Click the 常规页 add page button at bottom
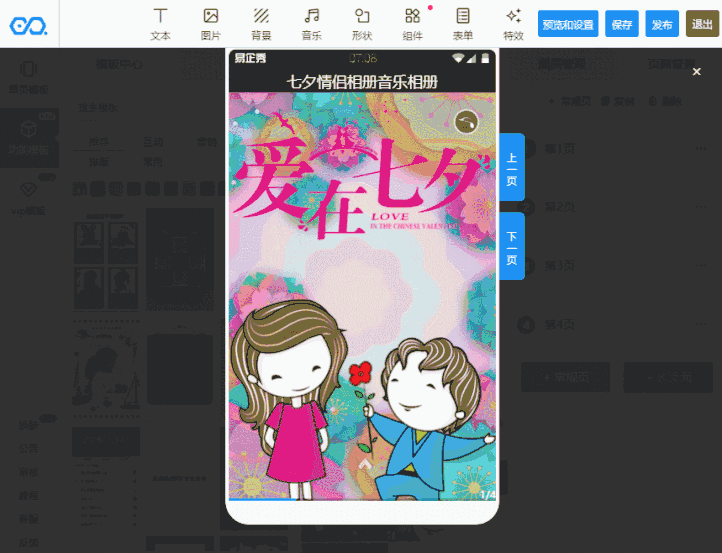This screenshot has height=553, width=722. 565,378
